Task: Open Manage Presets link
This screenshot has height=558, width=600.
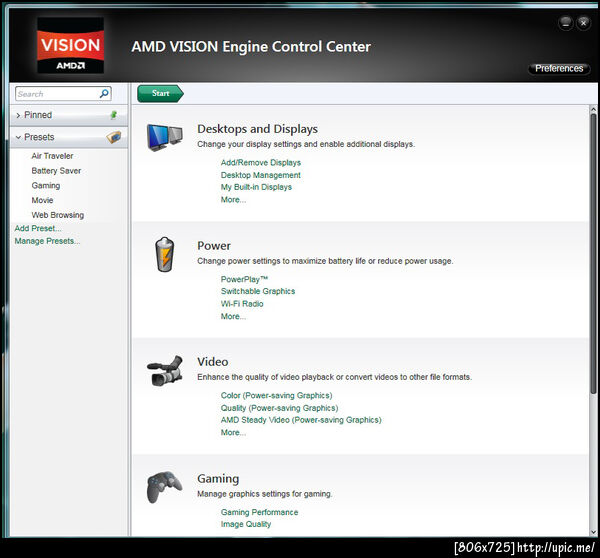Action: click(x=47, y=241)
